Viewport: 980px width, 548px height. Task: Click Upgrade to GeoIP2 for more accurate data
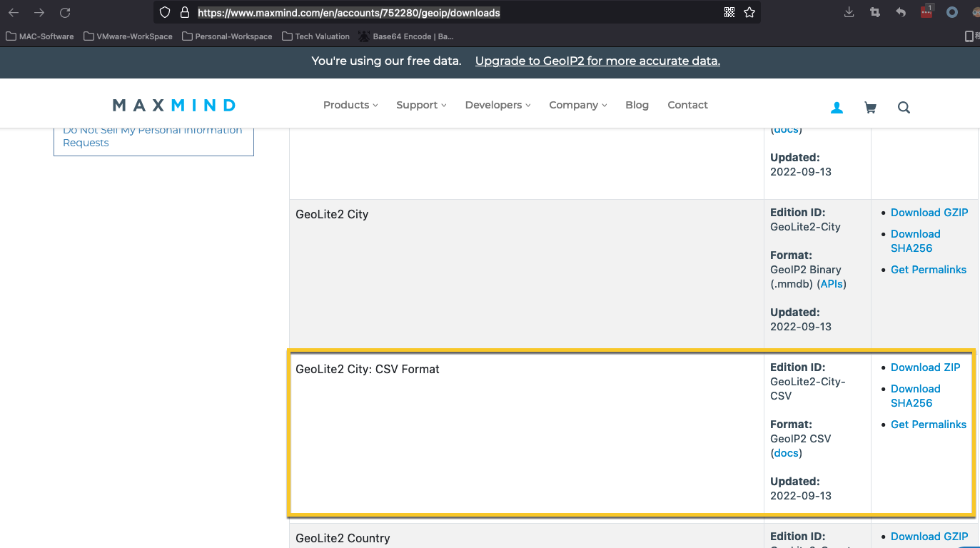click(597, 61)
